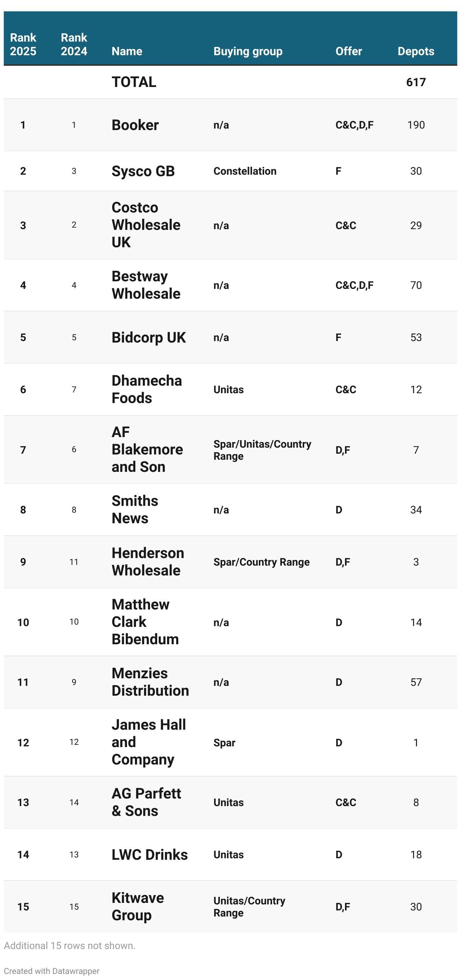The width and height of the screenshot is (461, 980).
Task: Click Costco Wholesale UK entry
Action: pyautogui.click(x=146, y=225)
